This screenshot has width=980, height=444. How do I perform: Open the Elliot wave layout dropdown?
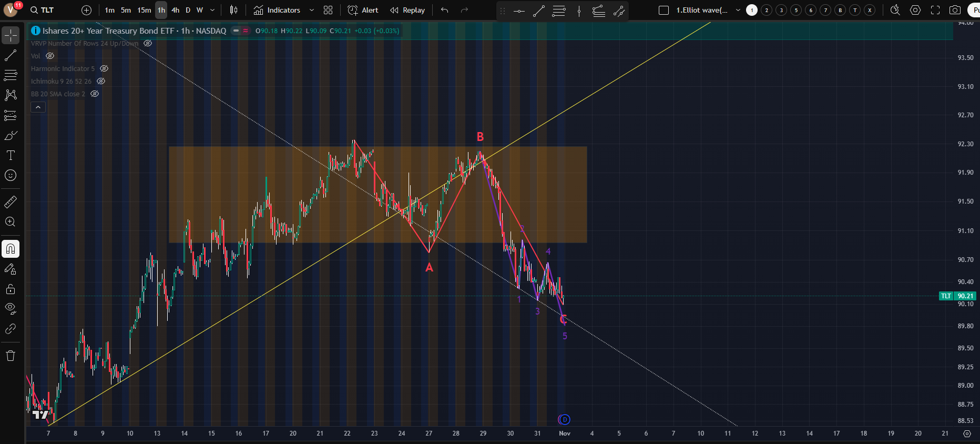coord(738,10)
